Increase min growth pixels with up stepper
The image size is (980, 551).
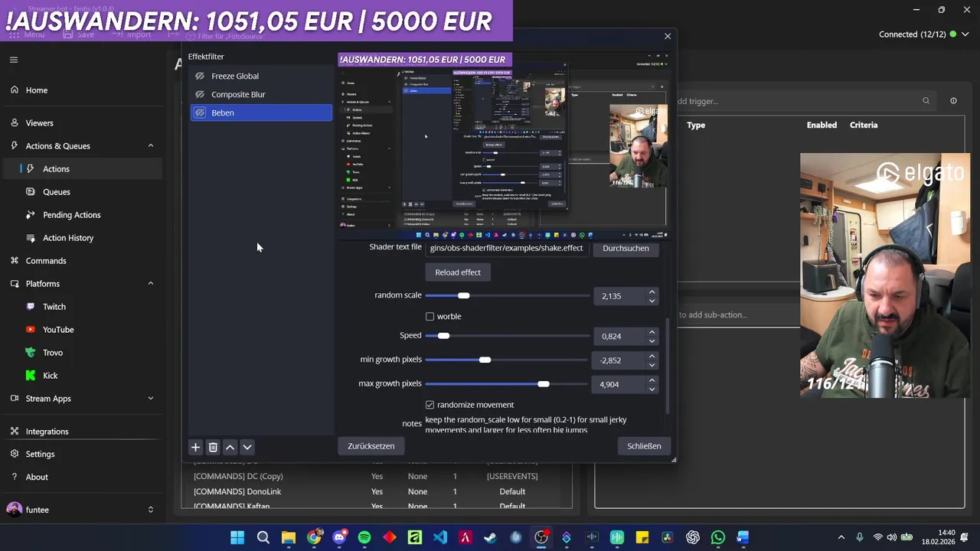point(652,356)
